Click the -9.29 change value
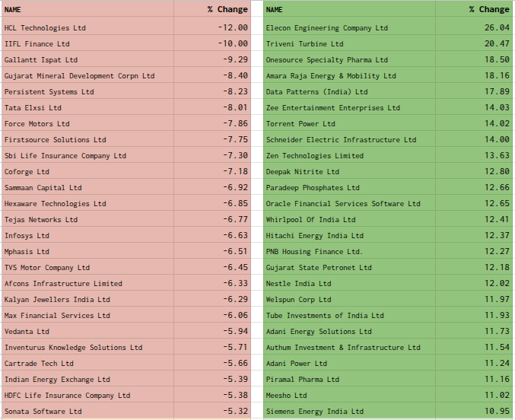 [236, 60]
